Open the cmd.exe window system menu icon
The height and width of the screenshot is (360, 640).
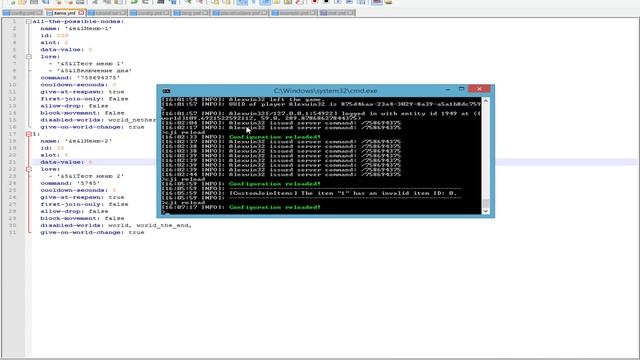tap(166, 91)
